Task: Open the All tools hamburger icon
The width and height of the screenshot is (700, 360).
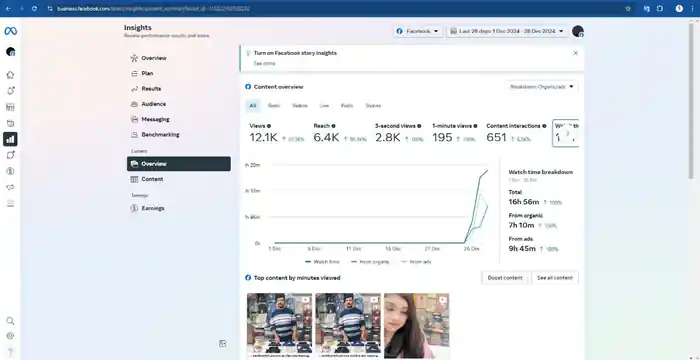Action: 10,203
